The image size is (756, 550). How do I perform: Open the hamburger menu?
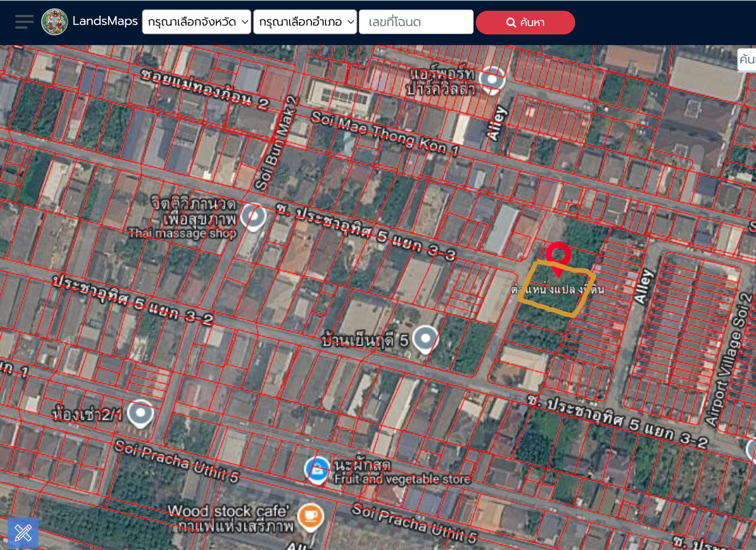24,22
